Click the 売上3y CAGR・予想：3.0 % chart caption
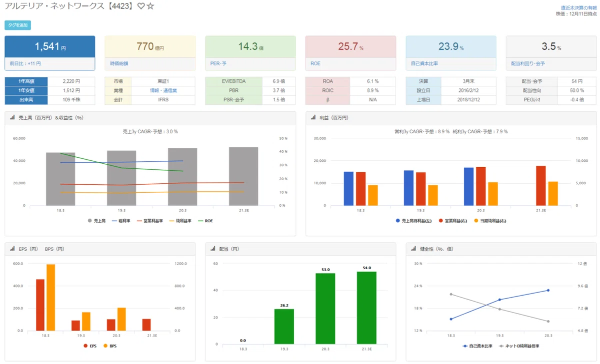 click(x=150, y=132)
